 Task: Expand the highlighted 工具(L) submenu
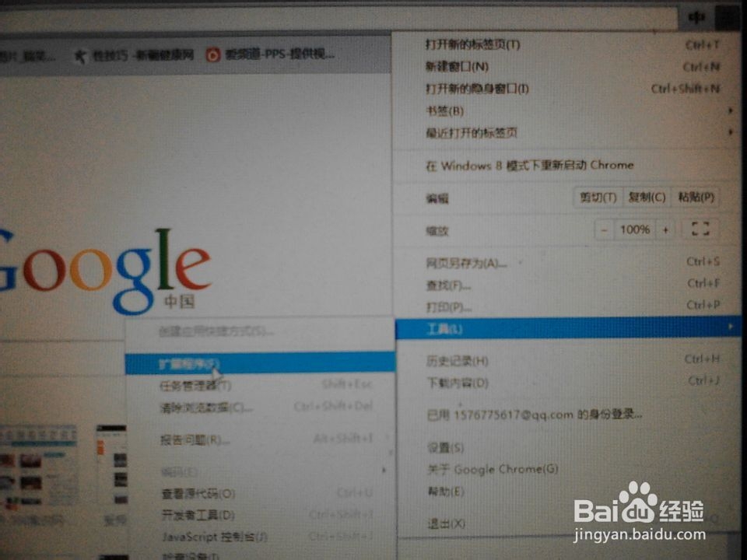click(x=568, y=328)
